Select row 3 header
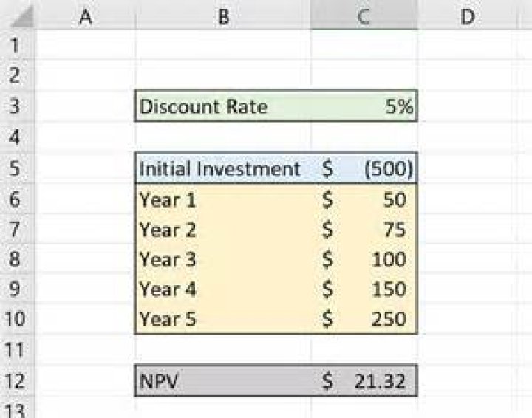This screenshot has height=418, width=532. coord(16,106)
